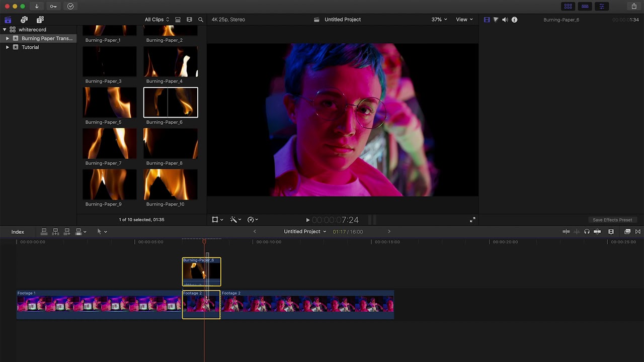Select the Burning-Paper_5 thumbnail
Viewport: 644px width, 362px height.
110,103
